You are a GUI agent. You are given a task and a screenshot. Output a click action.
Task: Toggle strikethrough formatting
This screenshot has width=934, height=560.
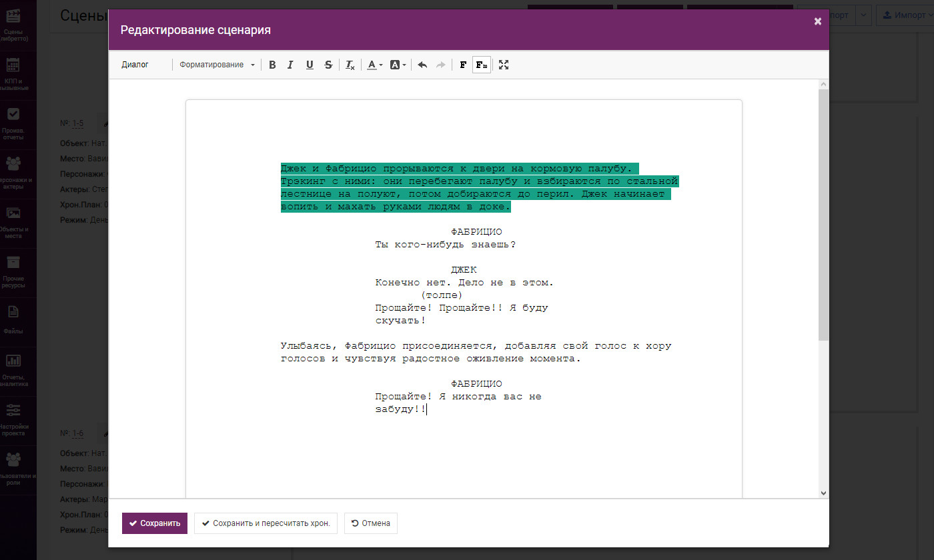click(328, 65)
